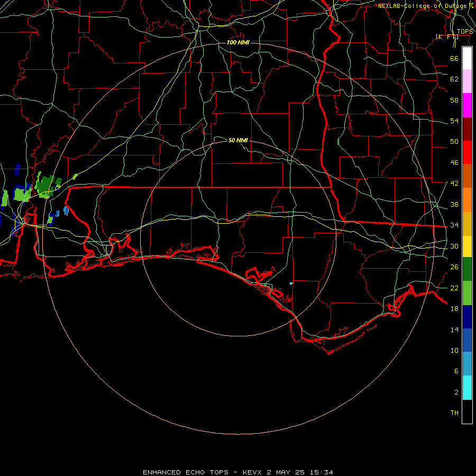Click the legend value '38'

454,205
